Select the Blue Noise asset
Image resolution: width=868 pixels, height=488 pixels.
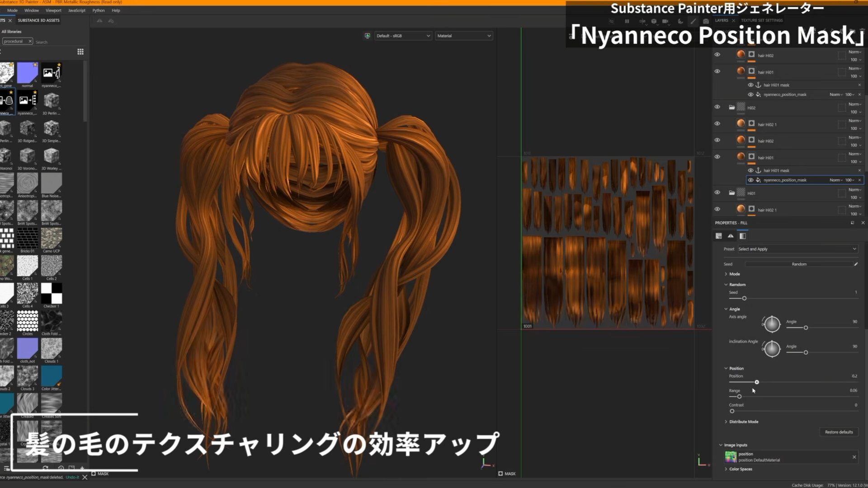tap(52, 183)
